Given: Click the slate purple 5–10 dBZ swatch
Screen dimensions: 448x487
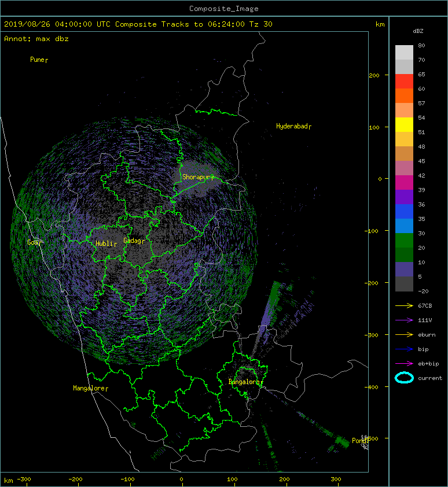Looking at the screenshot, I should (404, 270).
